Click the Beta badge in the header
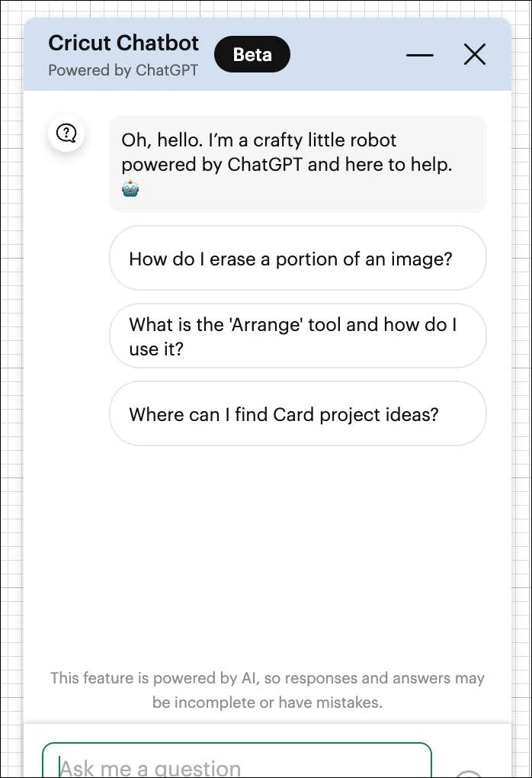Screen dimensions: 532x778 (x=252, y=54)
